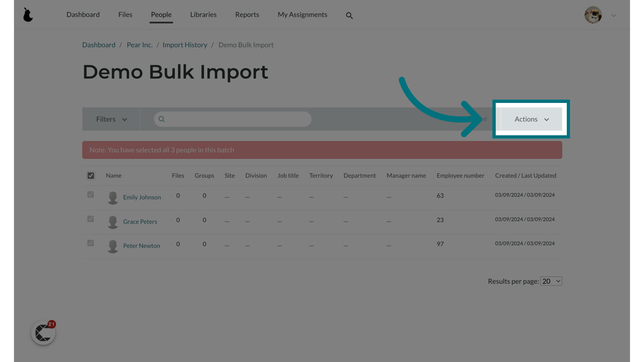The width and height of the screenshot is (644, 362).
Task: Click Grace Peters' profile link
Action: click(140, 221)
